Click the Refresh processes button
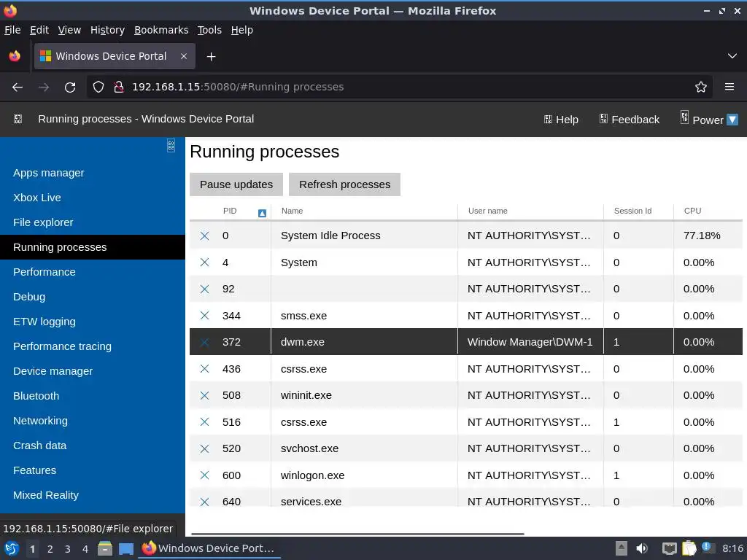 click(x=344, y=184)
